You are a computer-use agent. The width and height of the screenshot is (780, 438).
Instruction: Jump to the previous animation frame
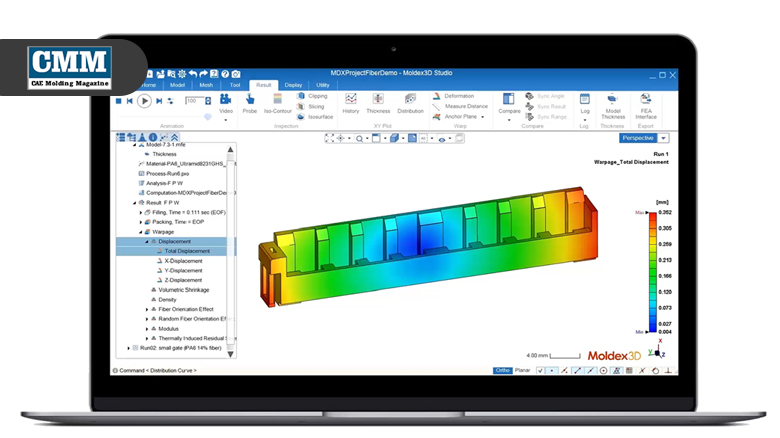point(130,101)
